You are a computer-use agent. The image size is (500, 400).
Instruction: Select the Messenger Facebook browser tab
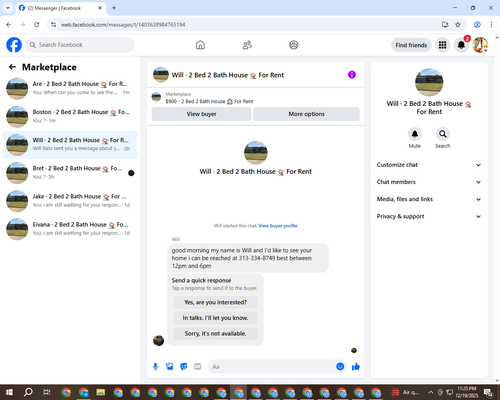coord(61,8)
